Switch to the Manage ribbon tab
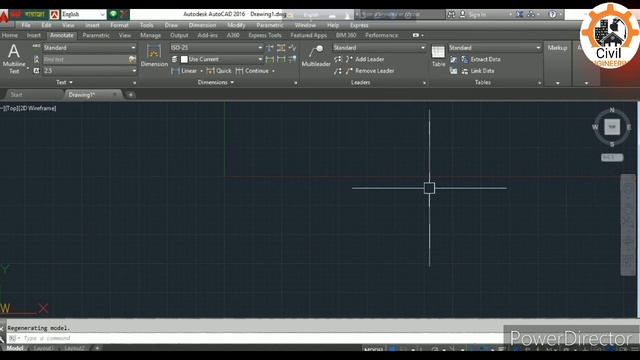 coord(151,36)
